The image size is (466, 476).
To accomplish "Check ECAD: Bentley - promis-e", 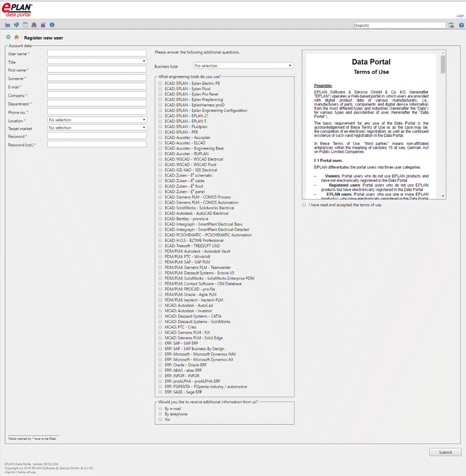I will 160,219.
